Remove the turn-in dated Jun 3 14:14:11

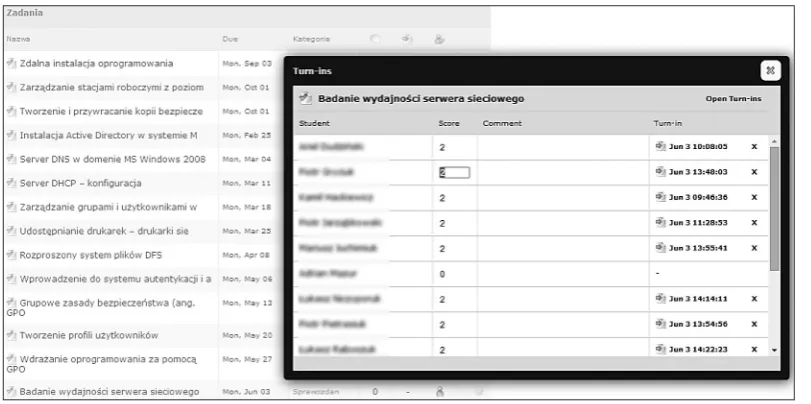tap(754, 298)
